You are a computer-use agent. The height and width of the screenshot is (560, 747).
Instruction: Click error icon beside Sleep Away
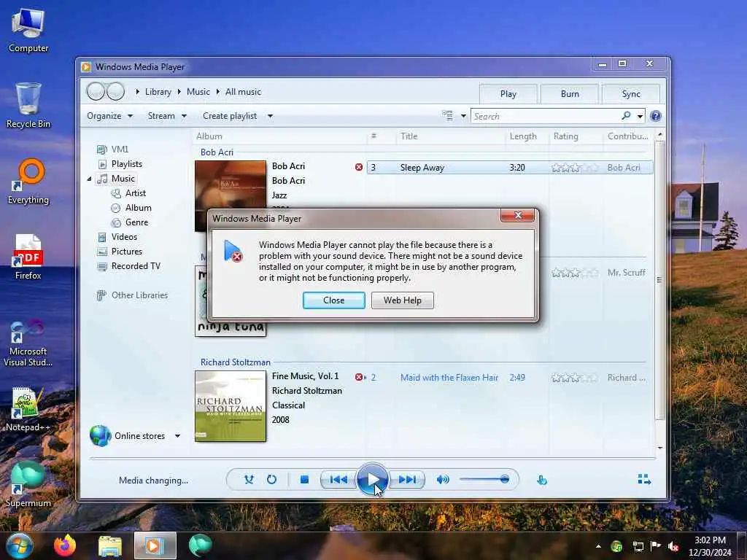pyautogui.click(x=359, y=167)
